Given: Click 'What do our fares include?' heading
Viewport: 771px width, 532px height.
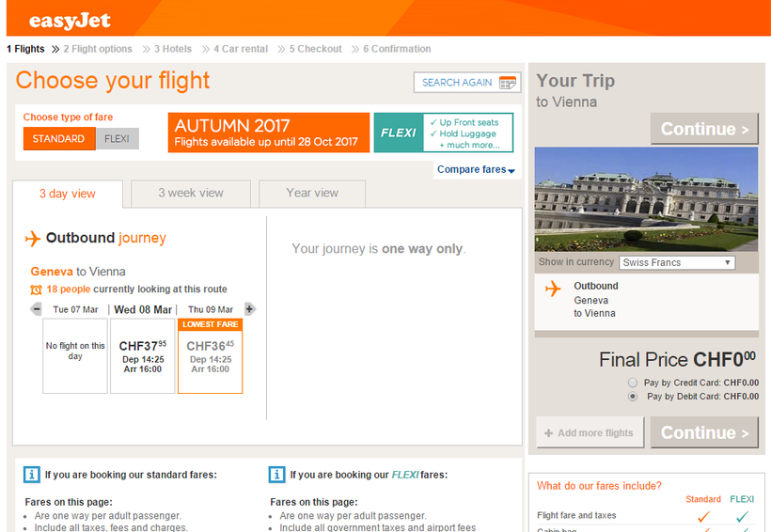Looking at the screenshot, I should click(x=599, y=486).
